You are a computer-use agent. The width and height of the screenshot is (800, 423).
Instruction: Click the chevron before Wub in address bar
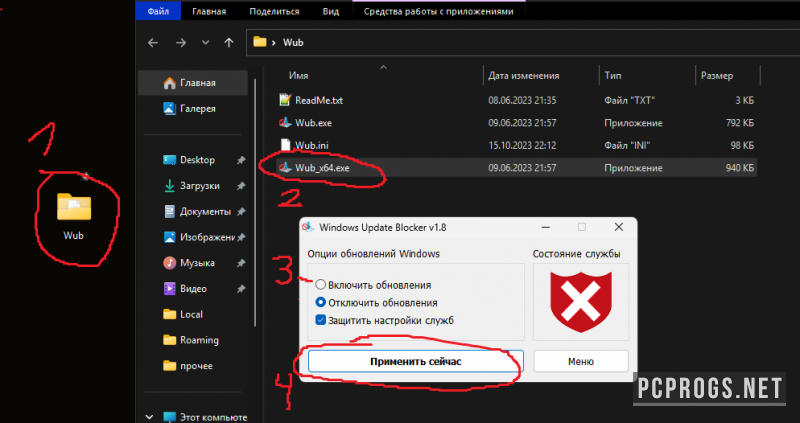click(274, 42)
